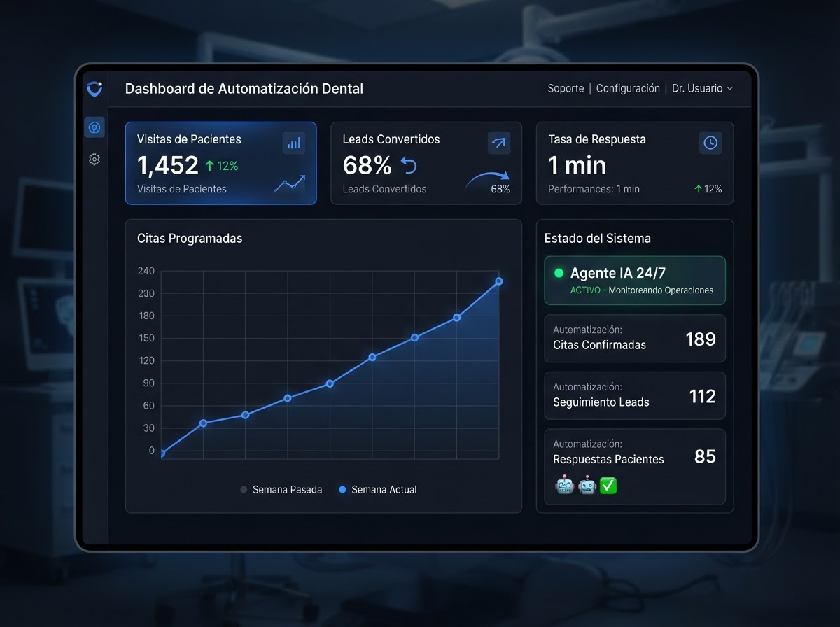
Task: Click the undo arrow next to 68%
Action: pyautogui.click(x=409, y=166)
